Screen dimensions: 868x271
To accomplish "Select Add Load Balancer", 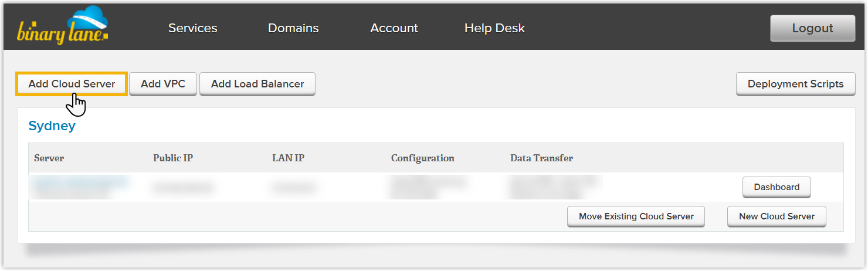I will pyautogui.click(x=257, y=84).
